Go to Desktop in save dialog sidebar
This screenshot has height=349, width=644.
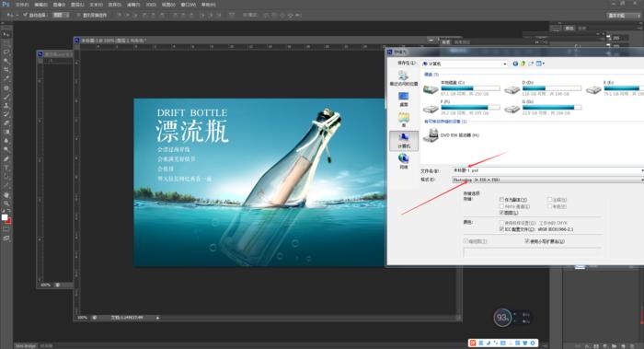[404, 99]
